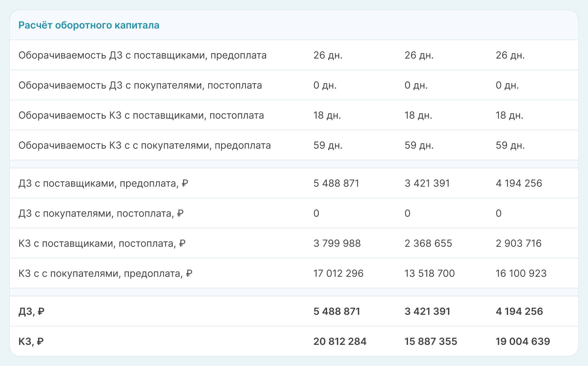Select the bold КЗ total 19 004 639

pyautogui.click(x=522, y=341)
